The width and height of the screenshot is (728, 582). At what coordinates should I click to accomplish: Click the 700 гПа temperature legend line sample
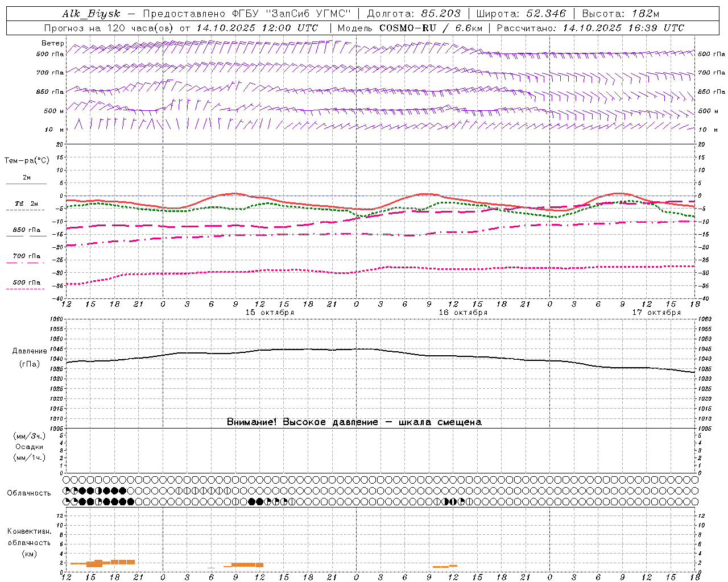(25, 263)
